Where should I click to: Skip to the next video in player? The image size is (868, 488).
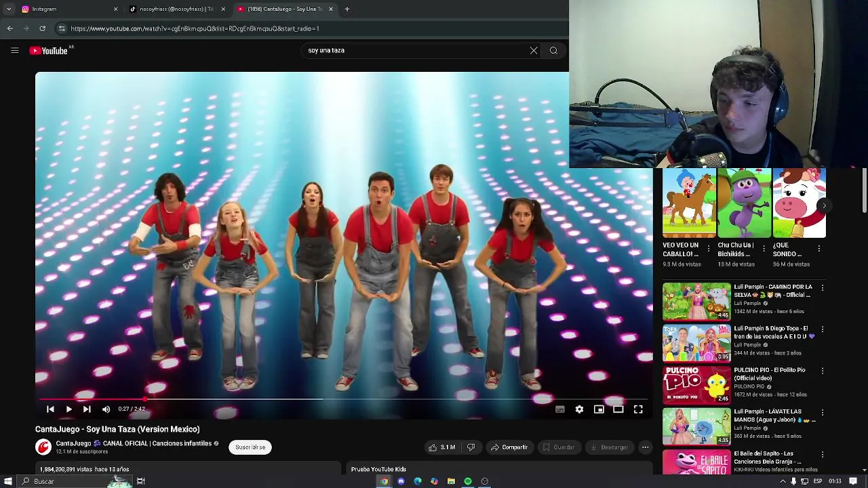point(87,409)
